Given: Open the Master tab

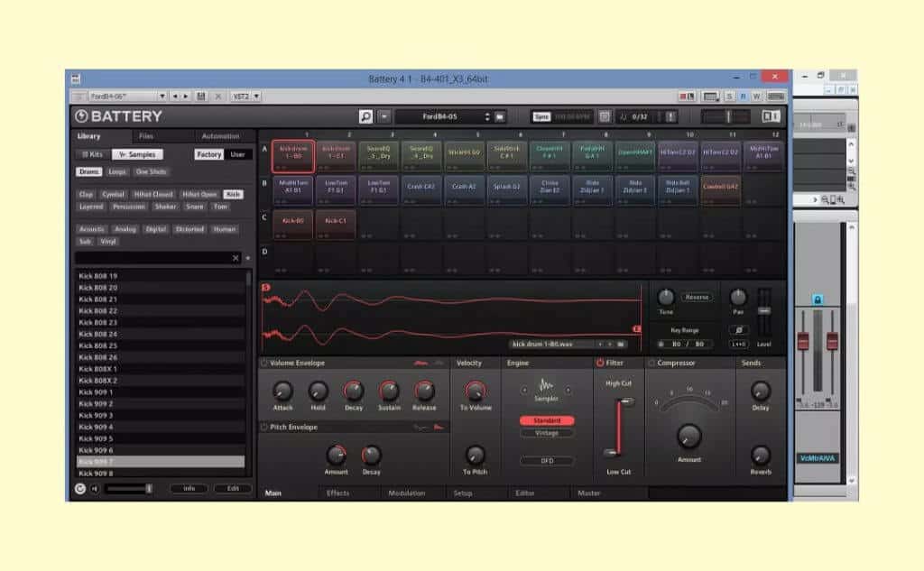Looking at the screenshot, I should click(x=588, y=493).
